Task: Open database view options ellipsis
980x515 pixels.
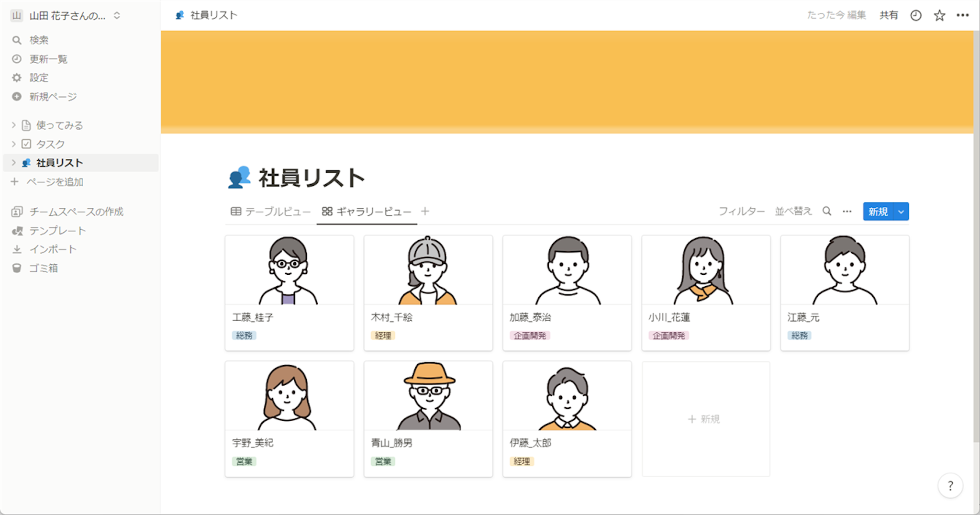Action: (x=847, y=212)
